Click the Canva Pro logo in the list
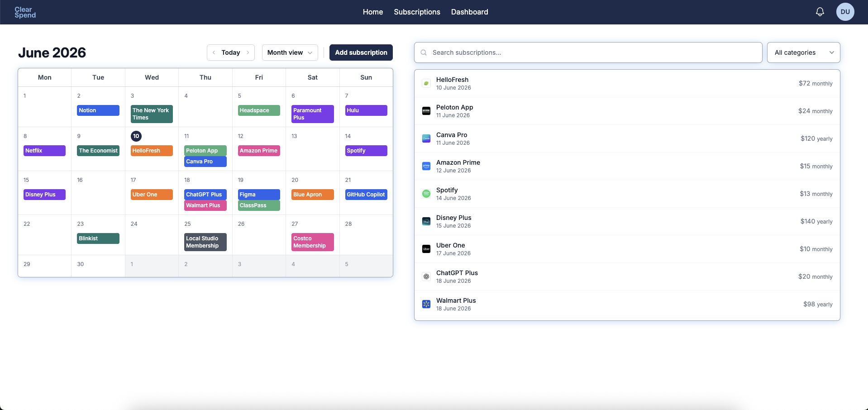 pos(426,138)
